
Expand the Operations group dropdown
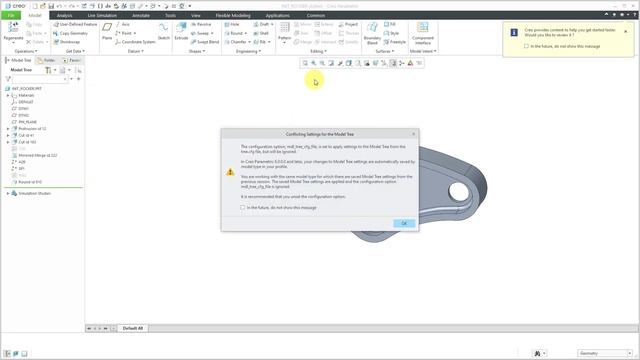pyautogui.click(x=26, y=51)
